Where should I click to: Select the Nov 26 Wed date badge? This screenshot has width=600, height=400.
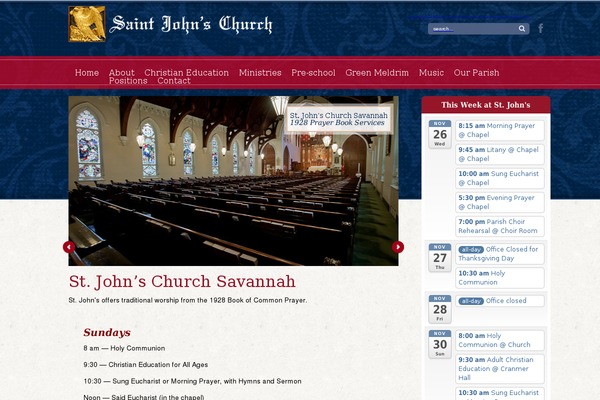(440, 134)
